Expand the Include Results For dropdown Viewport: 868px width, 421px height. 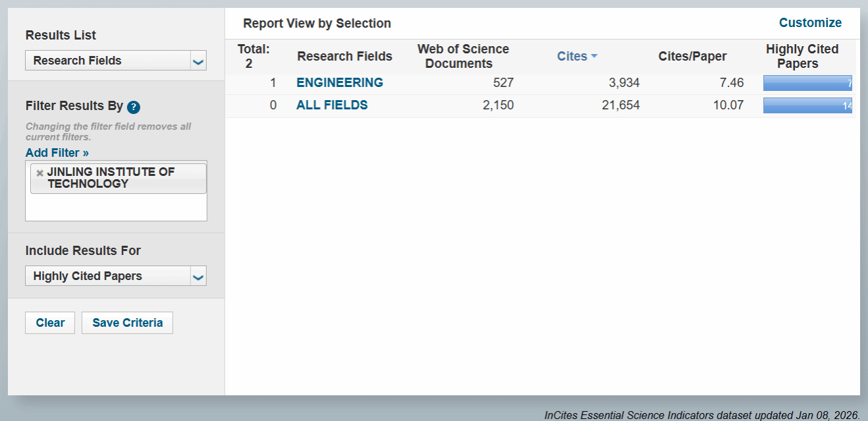click(198, 277)
